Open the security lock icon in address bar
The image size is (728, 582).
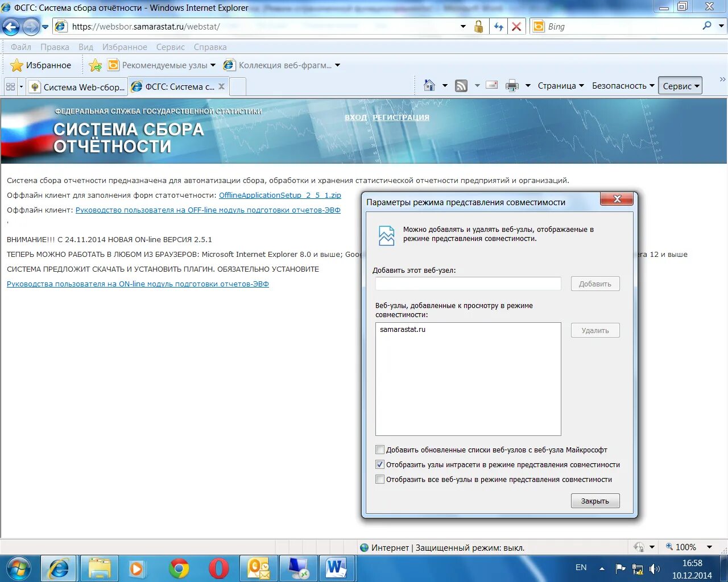[479, 26]
